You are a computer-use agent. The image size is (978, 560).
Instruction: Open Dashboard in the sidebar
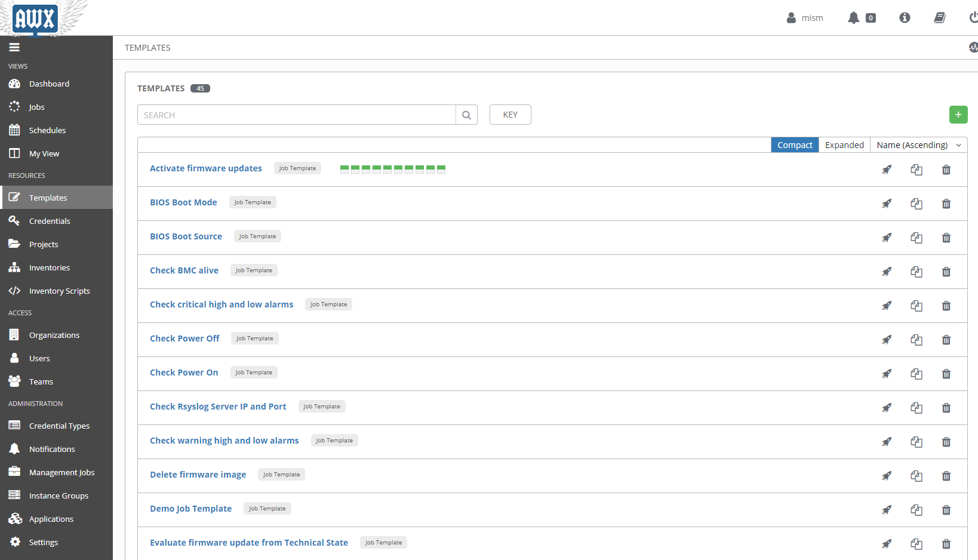(56, 84)
